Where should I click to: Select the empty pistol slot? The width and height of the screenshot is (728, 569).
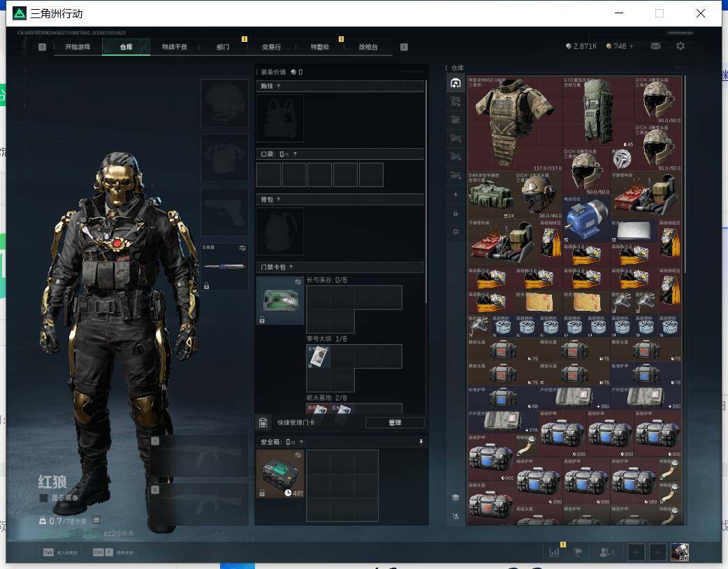click(x=224, y=212)
